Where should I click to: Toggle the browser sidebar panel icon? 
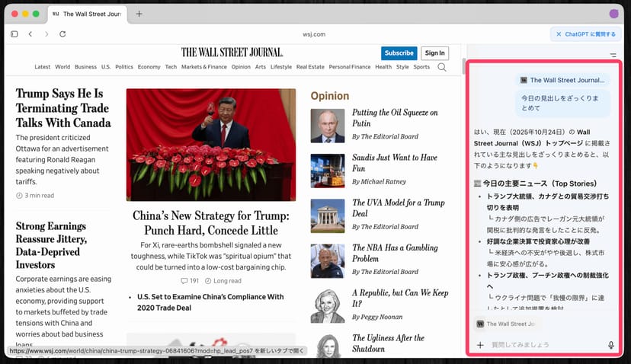click(x=14, y=34)
